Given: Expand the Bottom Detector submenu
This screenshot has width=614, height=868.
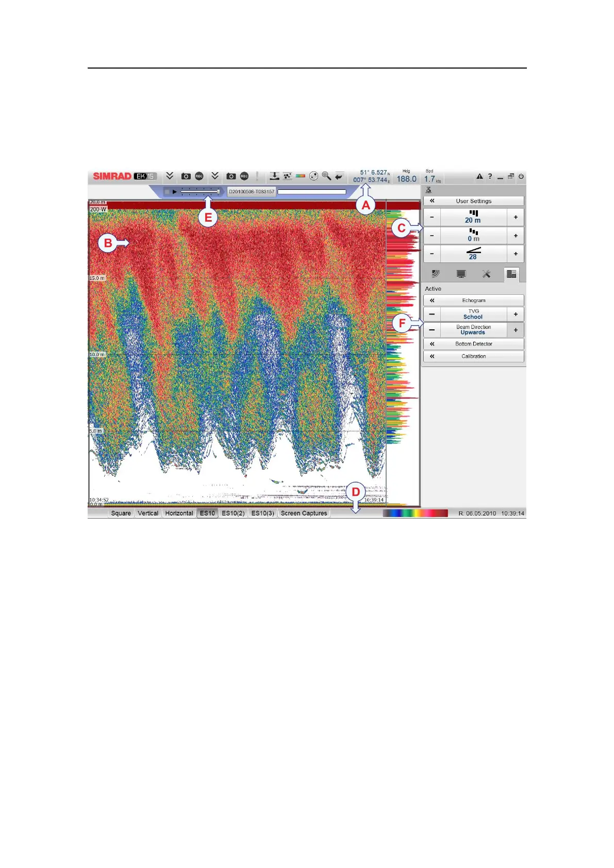Looking at the screenshot, I should [x=474, y=344].
